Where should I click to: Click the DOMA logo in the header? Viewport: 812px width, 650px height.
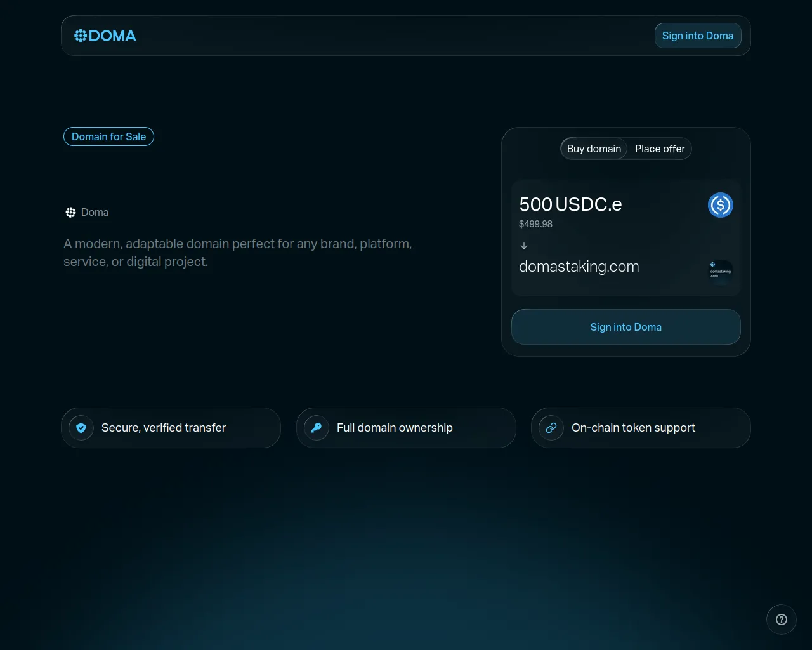pos(105,36)
